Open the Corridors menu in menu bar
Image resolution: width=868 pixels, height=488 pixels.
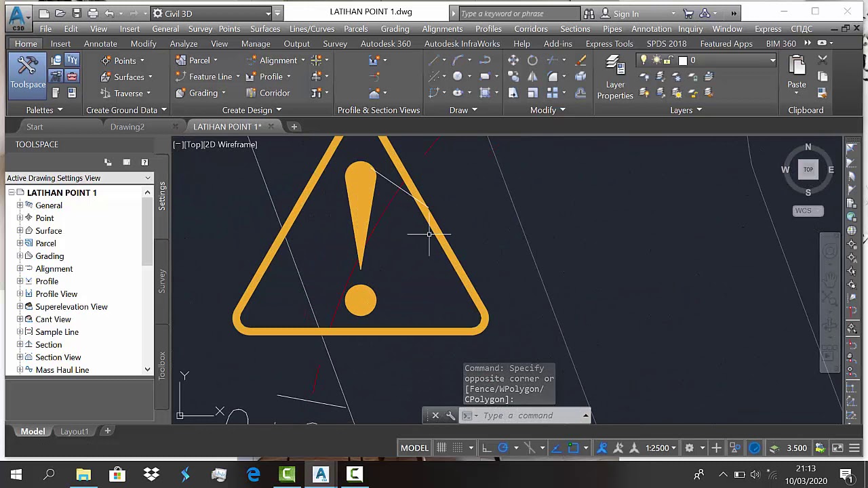531,29
